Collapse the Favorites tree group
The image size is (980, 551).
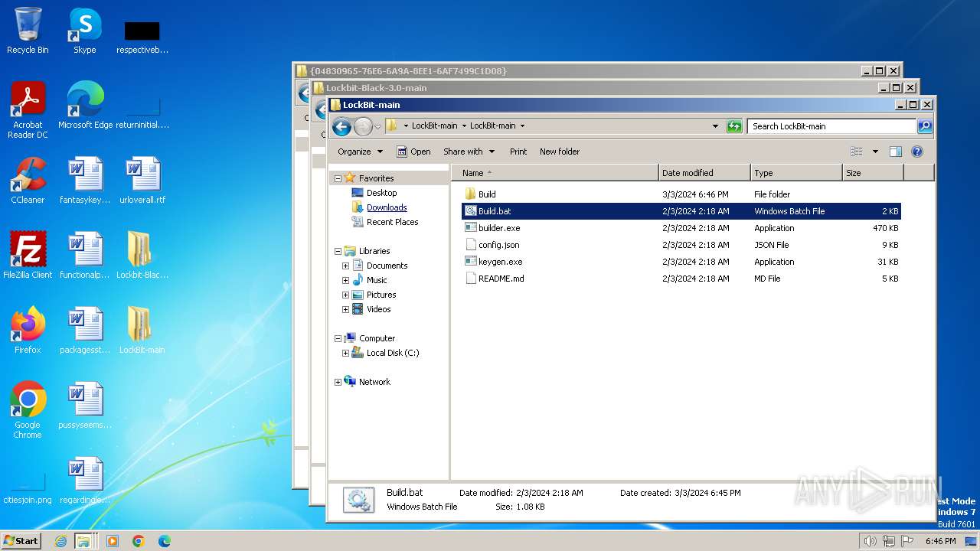pos(338,178)
